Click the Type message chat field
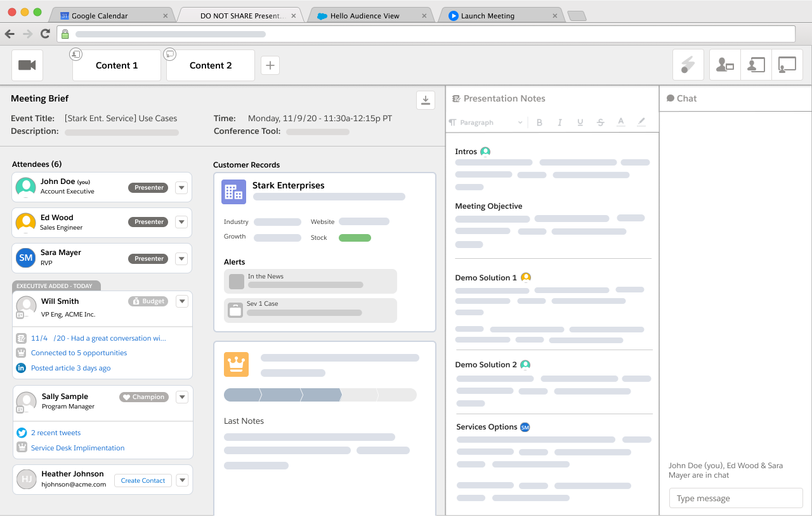The image size is (812, 517). 736,499
